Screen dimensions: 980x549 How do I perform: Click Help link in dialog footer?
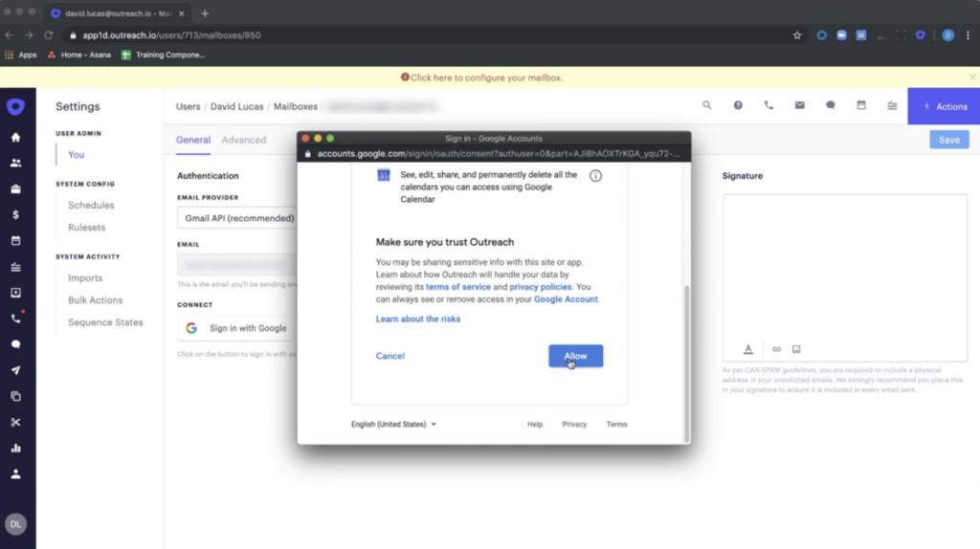pyautogui.click(x=535, y=424)
